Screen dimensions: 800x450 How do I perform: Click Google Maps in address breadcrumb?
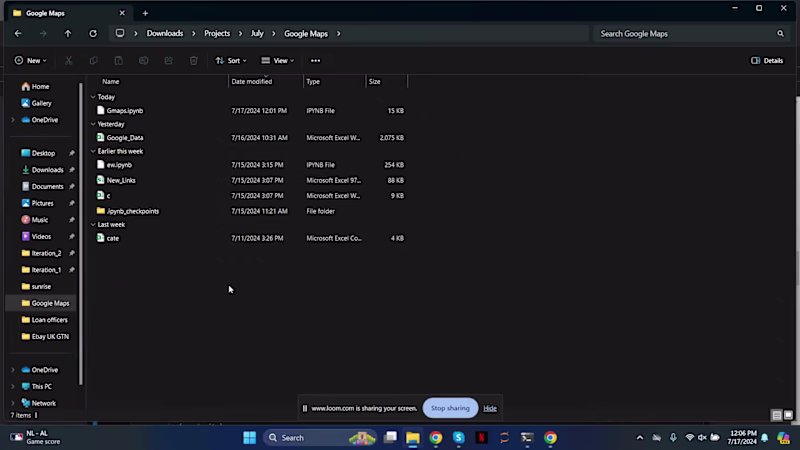(306, 34)
